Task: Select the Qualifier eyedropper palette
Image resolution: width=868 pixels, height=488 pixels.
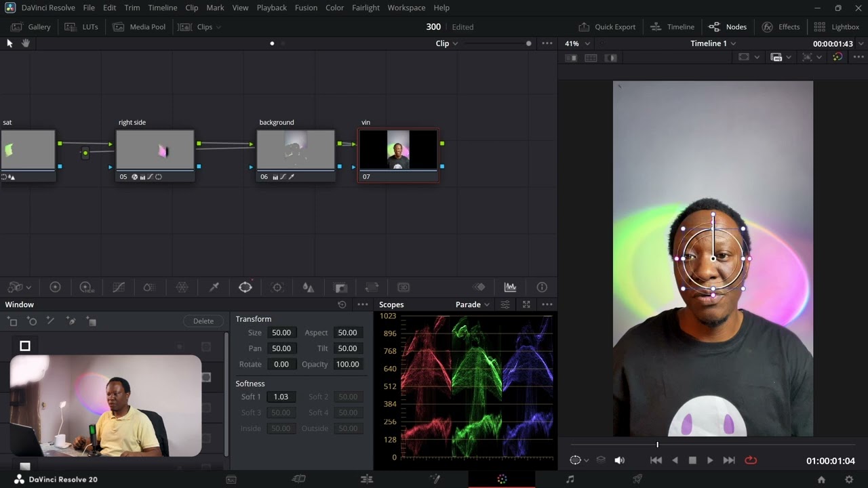Action: point(214,287)
